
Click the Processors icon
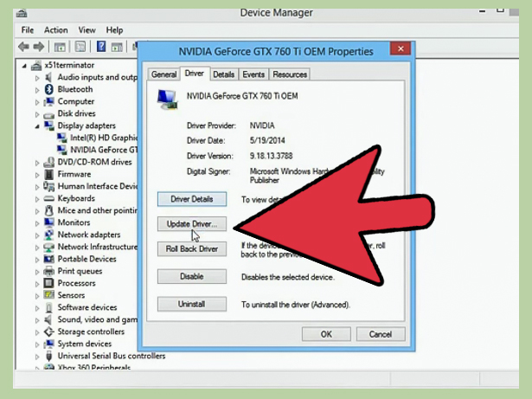click(48, 283)
